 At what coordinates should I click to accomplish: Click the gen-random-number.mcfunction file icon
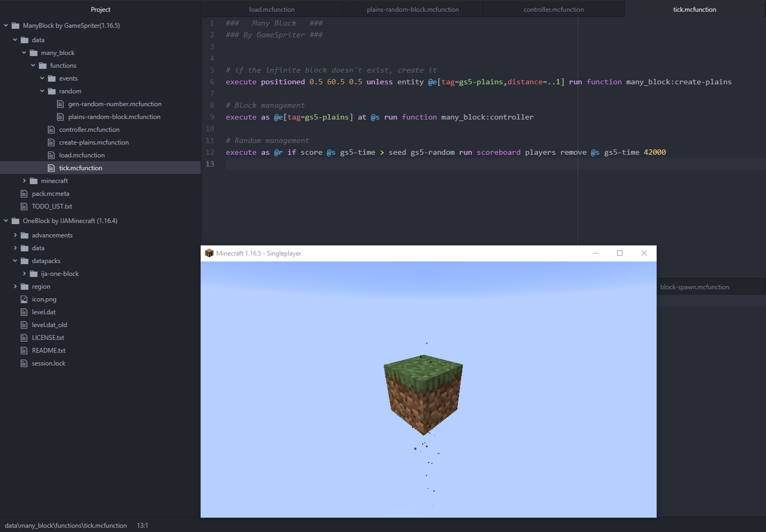(x=60, y=104)
